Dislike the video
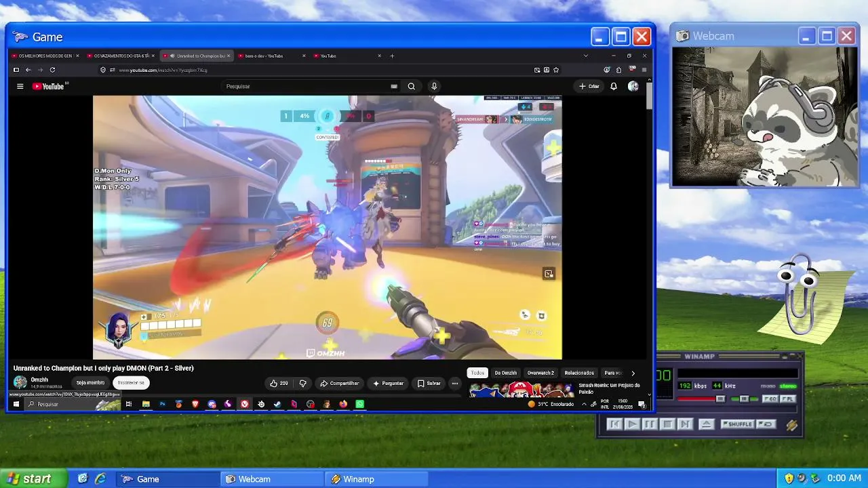This screenshot has width=868, height=488. point(303,383)
